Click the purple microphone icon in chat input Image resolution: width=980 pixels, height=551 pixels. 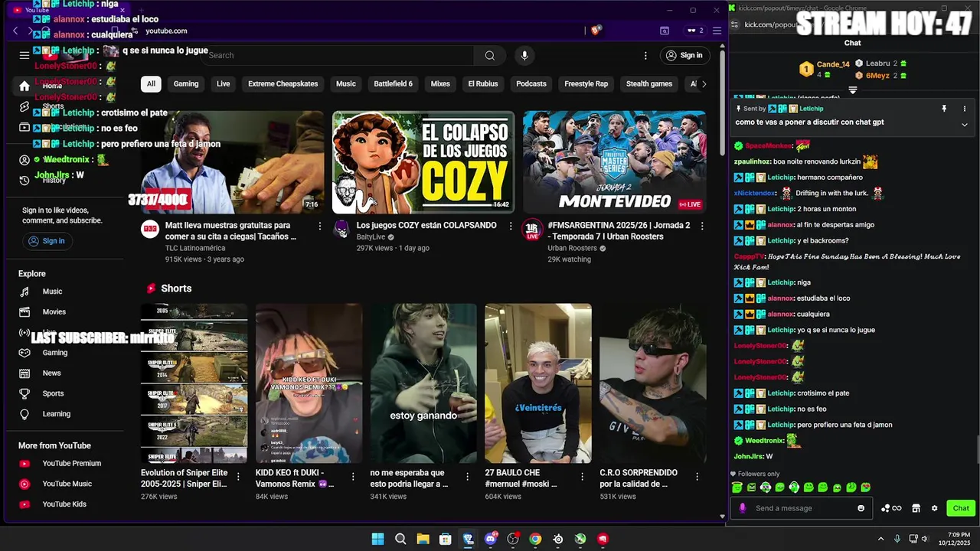coord(742,508)
